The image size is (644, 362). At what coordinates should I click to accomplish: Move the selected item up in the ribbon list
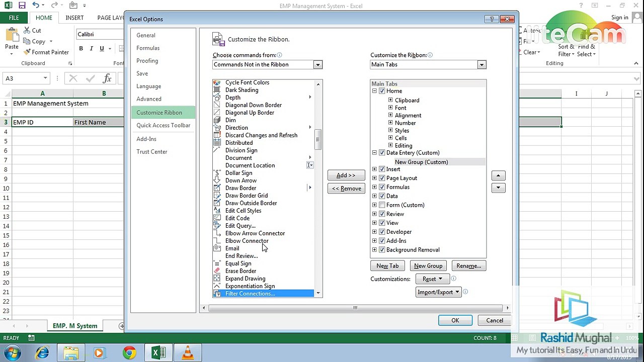[x=498, y=175]
